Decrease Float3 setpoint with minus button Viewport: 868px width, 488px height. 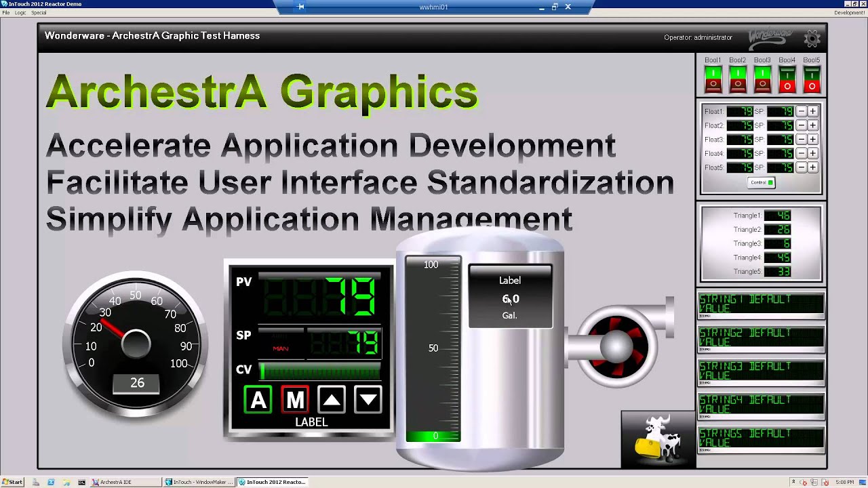[801, 139]
